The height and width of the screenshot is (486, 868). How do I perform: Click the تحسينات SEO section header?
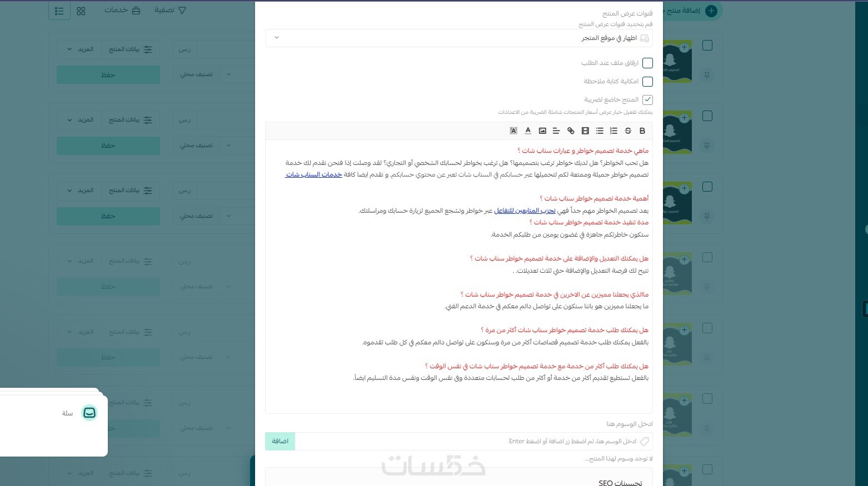[620, 483]
